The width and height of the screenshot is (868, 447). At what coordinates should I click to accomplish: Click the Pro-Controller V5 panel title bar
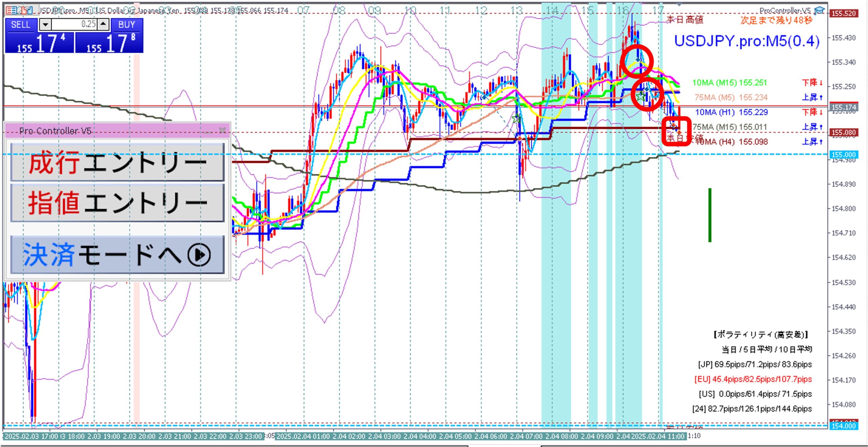[x=117, y=130]
